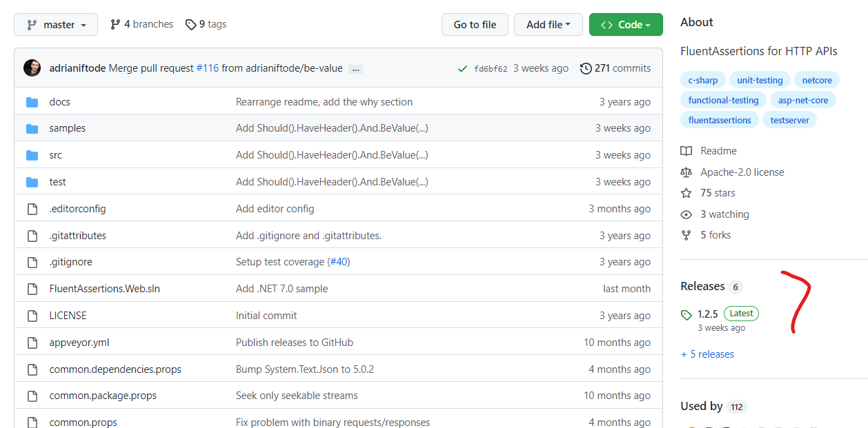
Task: Click the 4 branches link
Action: coord(141,24)
